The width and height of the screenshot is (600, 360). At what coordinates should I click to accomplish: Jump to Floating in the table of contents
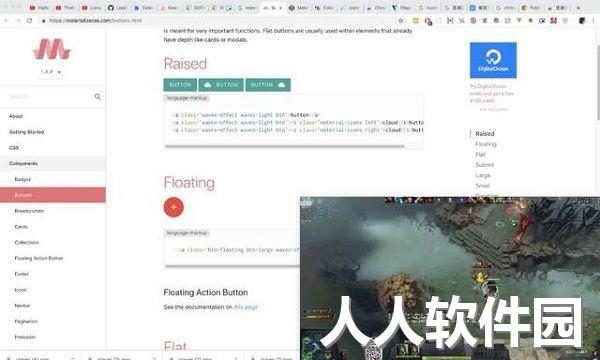point(486,144)
